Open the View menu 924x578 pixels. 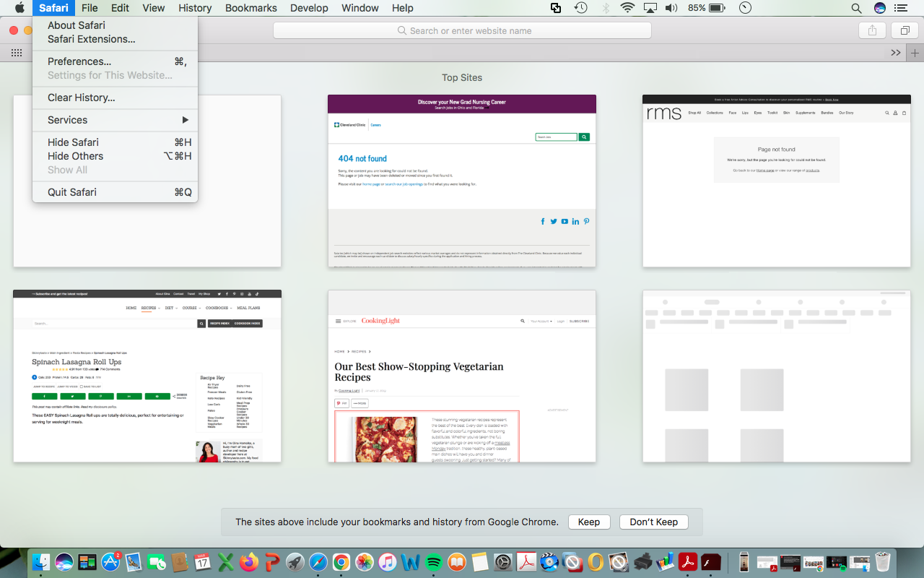click(x=153, y=8)
